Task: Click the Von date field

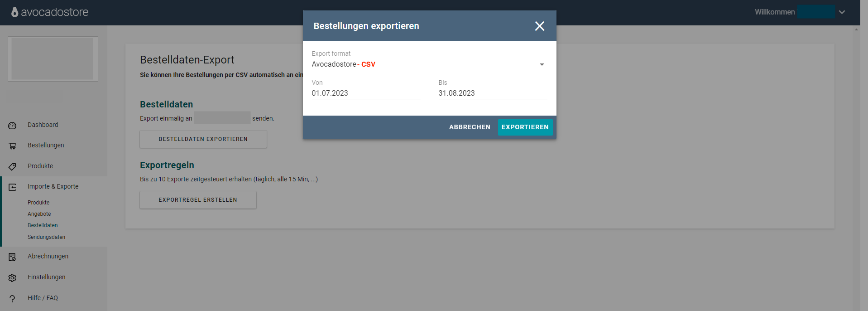Action: click(366, 93)
